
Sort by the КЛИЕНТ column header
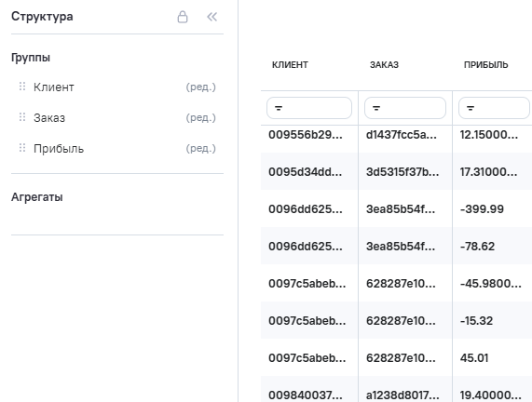(290, 65)
